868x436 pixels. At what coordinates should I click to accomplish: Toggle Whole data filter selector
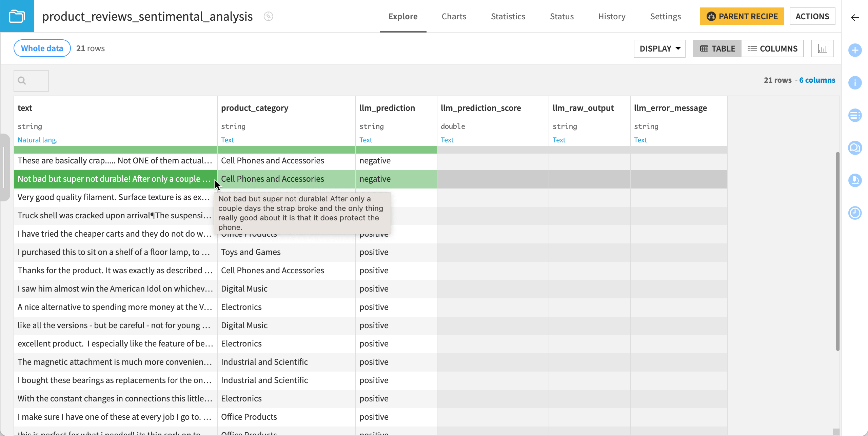pos(42,48)
